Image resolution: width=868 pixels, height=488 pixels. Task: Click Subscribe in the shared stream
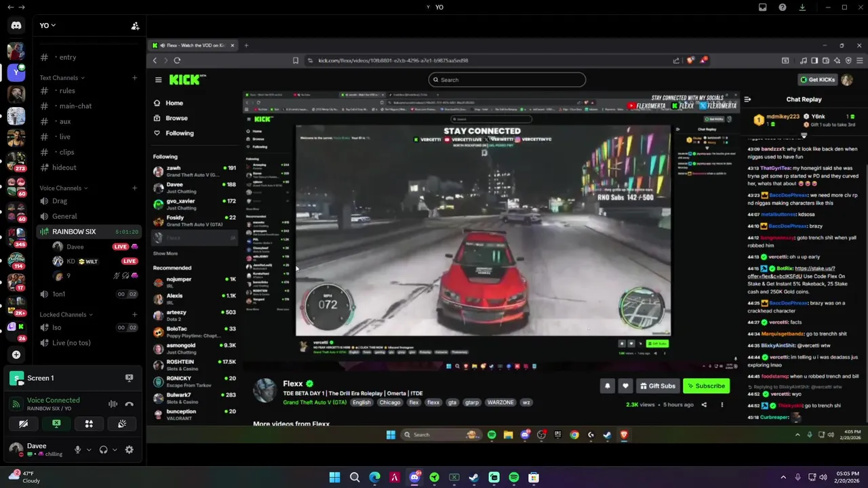[x=706, y=386]
